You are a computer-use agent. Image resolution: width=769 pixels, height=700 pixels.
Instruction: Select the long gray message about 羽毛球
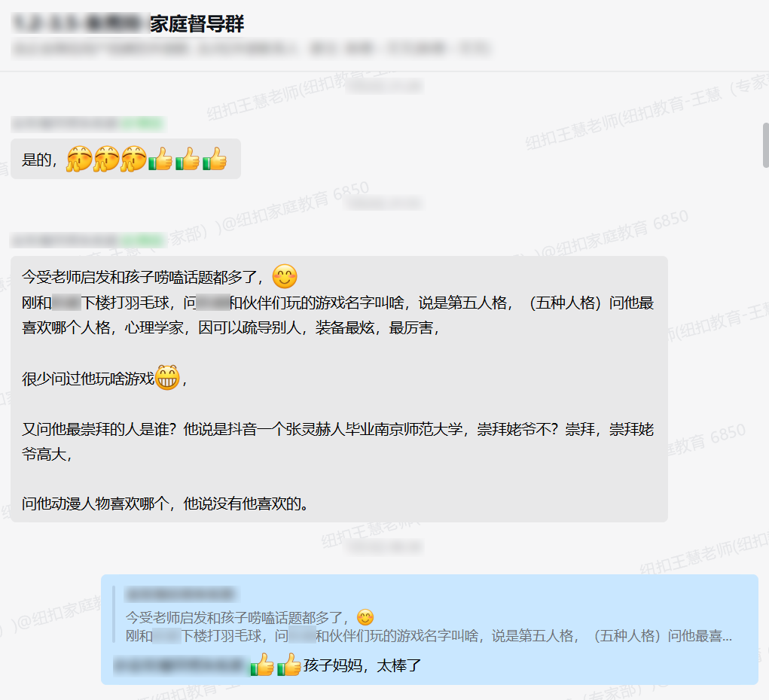(339, 388)
